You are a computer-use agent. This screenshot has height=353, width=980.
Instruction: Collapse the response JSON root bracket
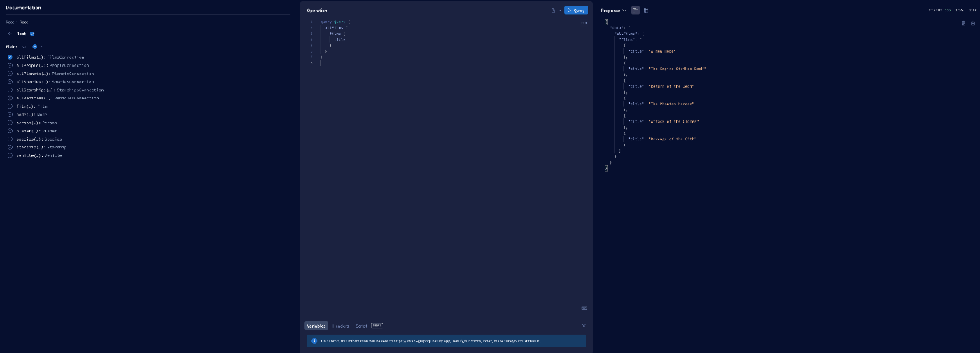point(606,22)
